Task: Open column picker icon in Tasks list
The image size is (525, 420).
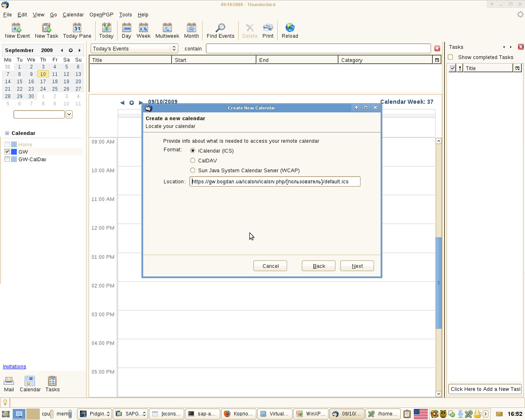Action: (x=518, y=68)
